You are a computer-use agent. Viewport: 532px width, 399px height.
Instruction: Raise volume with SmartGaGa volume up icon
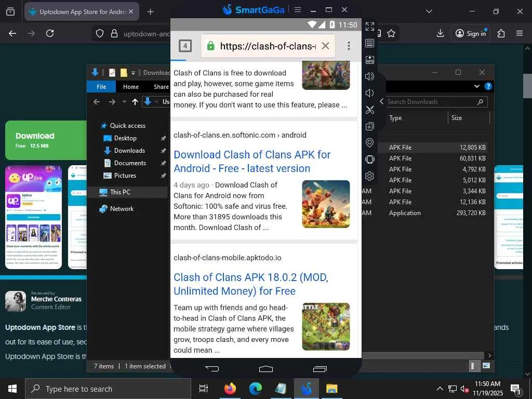(x=370, y=76)
